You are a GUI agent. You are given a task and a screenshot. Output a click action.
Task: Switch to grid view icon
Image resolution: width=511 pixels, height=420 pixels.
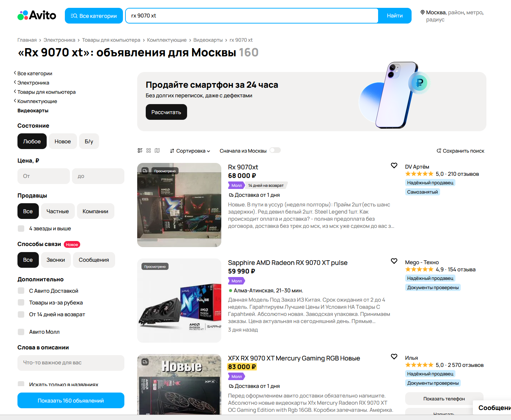click(149, 150)
